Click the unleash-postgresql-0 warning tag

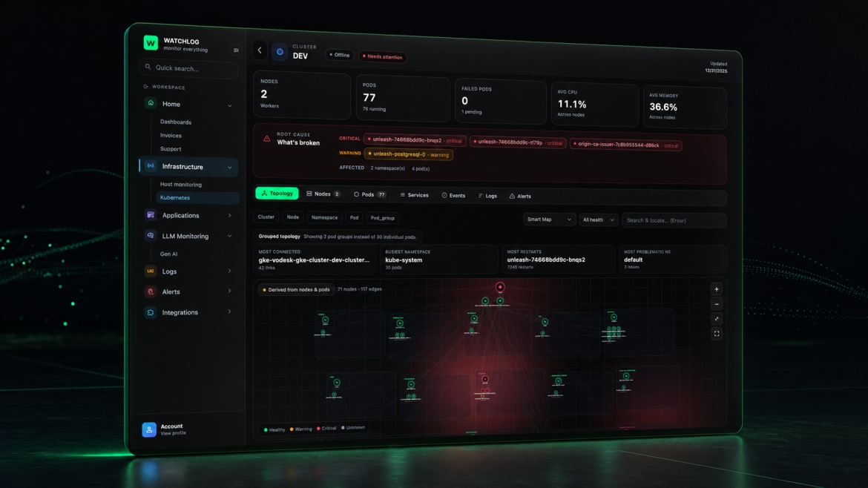(x=409, y=154)
